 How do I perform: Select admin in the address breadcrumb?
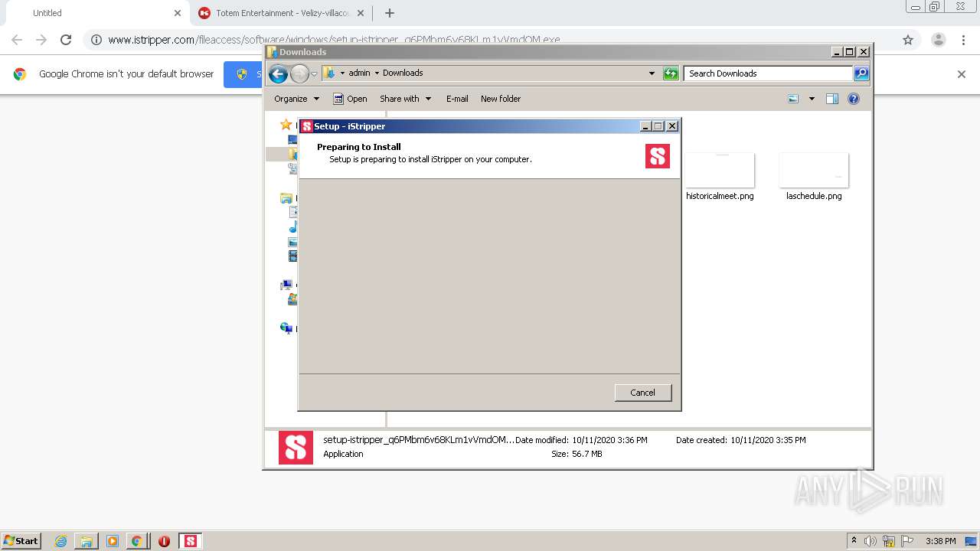359,73
